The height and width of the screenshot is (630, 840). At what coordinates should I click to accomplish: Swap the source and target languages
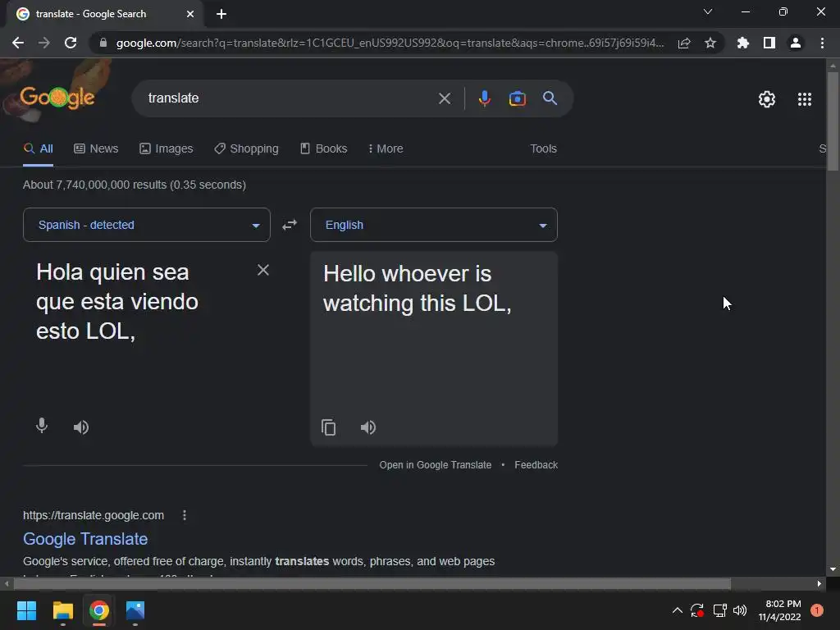click(x=290, y=225)
